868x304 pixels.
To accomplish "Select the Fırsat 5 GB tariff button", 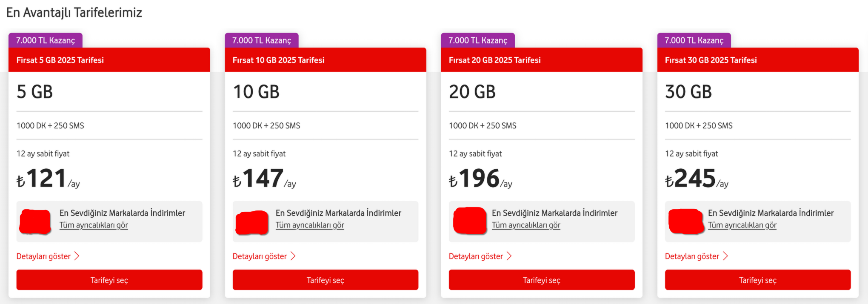I will click(109, 280).
